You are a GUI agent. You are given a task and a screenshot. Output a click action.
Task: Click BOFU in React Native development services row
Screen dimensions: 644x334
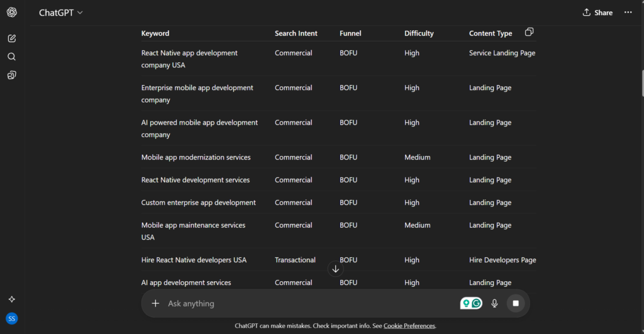[348, 180]
